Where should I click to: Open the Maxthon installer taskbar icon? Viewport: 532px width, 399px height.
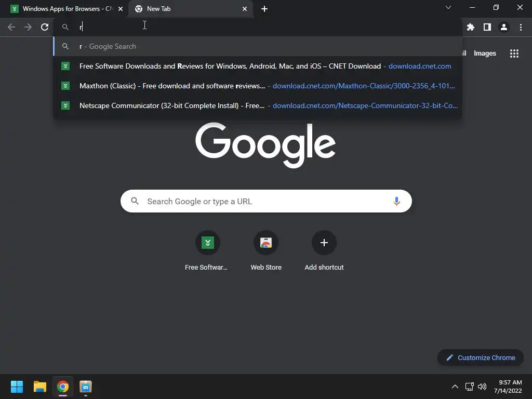click(86, 387)
